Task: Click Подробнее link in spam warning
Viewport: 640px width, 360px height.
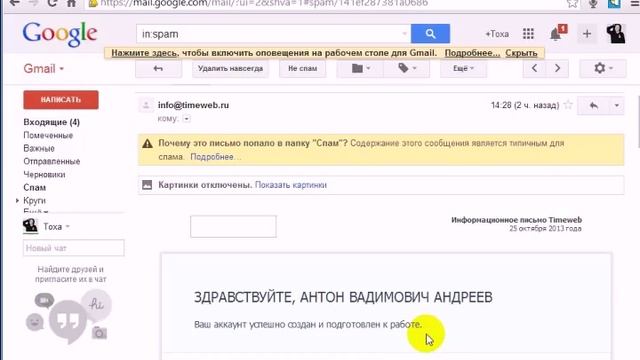Action: [x=216, y=157]
